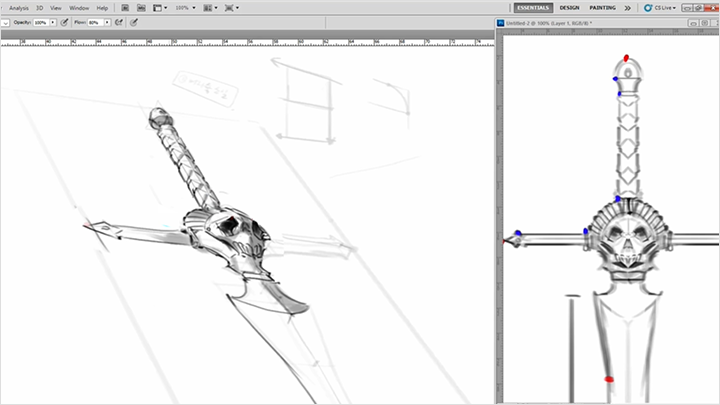
Task: Toggle tablet pressure controls size
Action: [x=134, y=22]
